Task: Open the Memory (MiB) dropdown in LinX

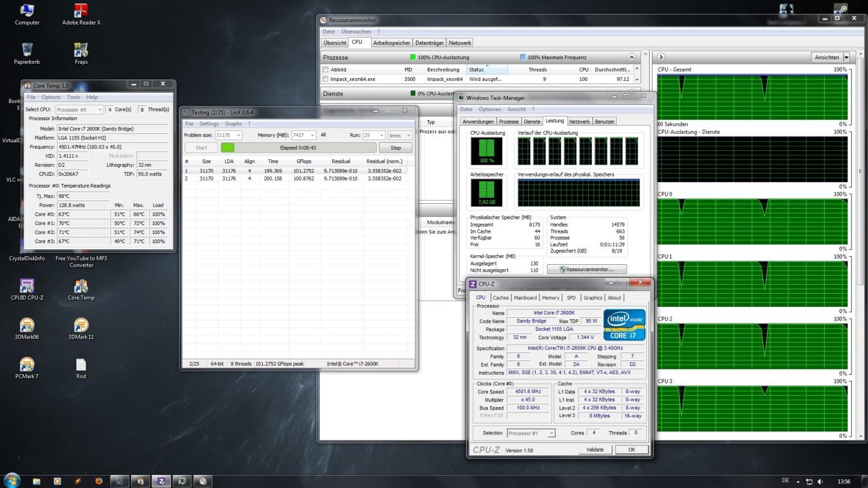Action: 303,135
